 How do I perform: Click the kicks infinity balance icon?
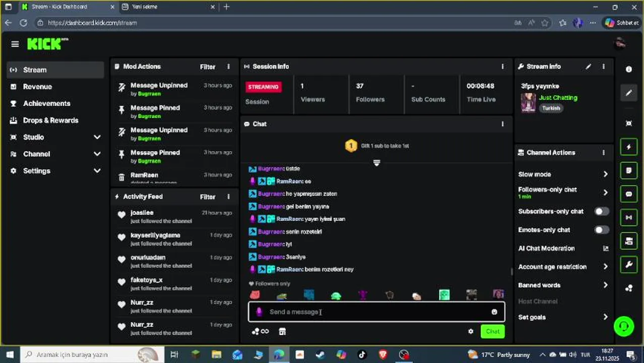(x=260, y=331)
